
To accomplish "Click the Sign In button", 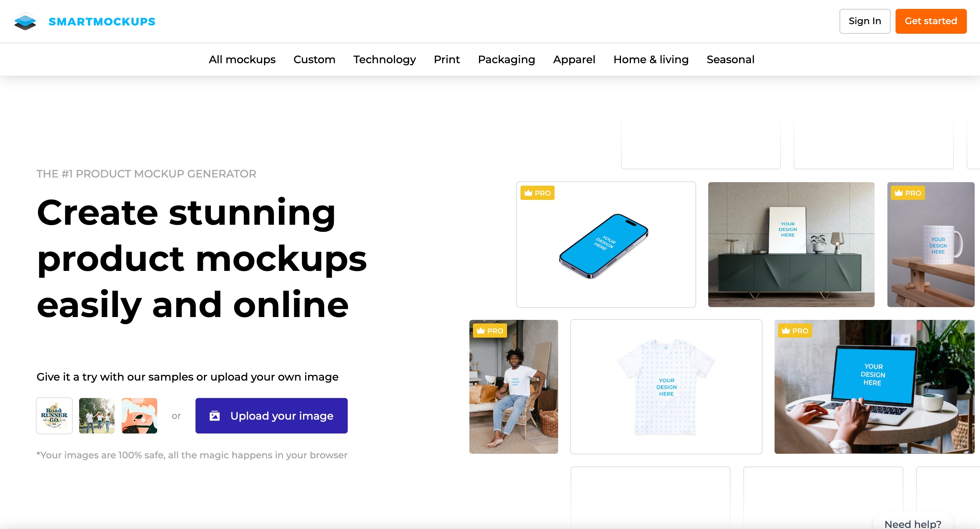I will [x=863, y=22].
